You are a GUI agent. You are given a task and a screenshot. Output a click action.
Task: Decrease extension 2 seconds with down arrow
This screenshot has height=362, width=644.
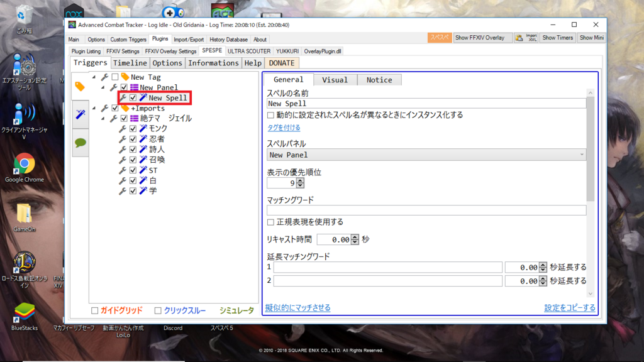pyautogui.click(x=543, y=283)
